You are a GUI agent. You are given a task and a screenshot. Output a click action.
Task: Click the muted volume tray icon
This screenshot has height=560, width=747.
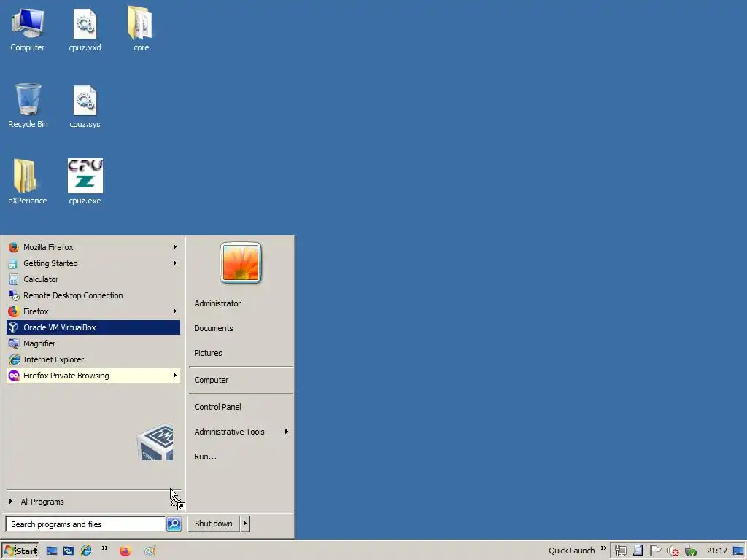click(673, 551)
